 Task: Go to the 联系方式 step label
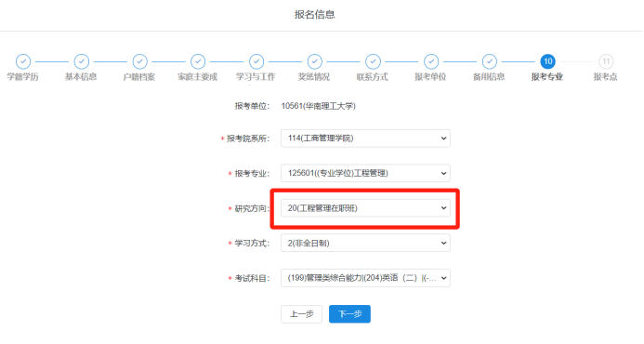point(373,77)
